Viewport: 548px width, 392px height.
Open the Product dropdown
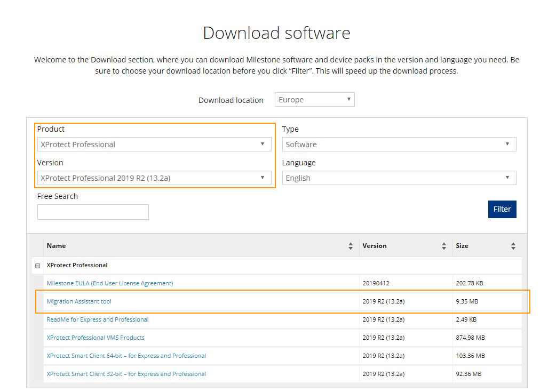click(x=154, y=144)
